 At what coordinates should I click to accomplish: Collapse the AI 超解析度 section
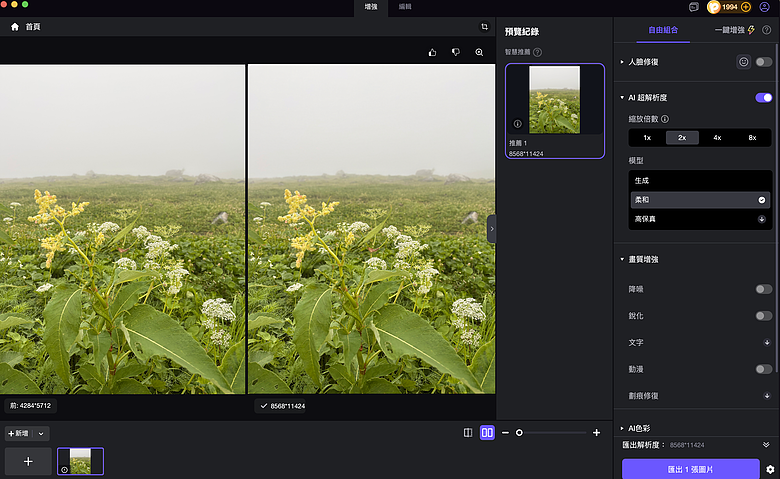(x=622, y=97)
